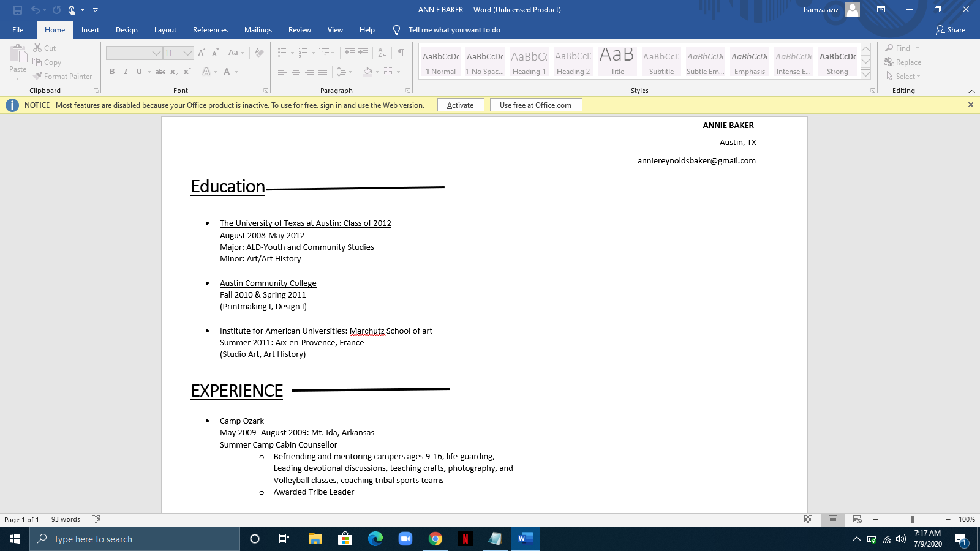The height and width of the screenshot is (551, 980).
Task: Click the Activate button in notice bar
Action: [461, 105]
